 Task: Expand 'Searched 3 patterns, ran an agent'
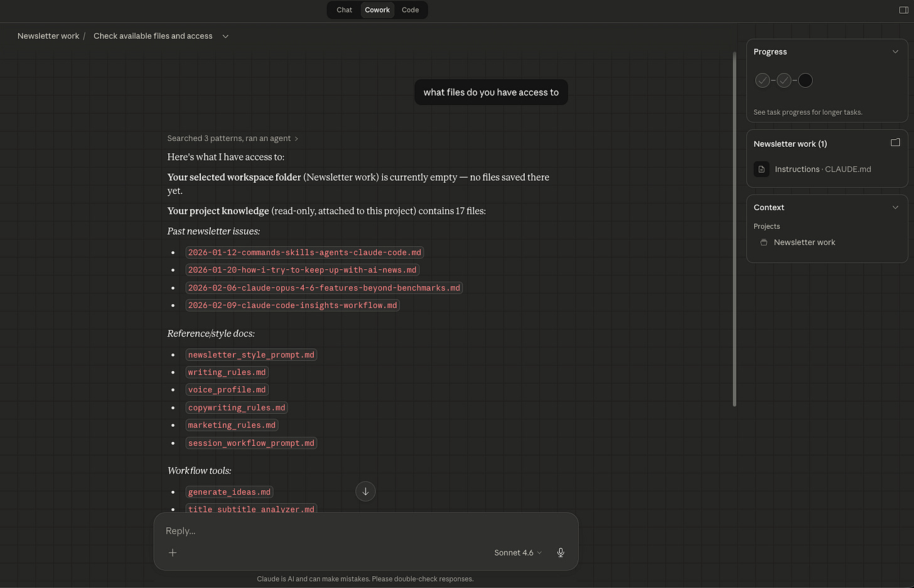(x=232, y=138)
